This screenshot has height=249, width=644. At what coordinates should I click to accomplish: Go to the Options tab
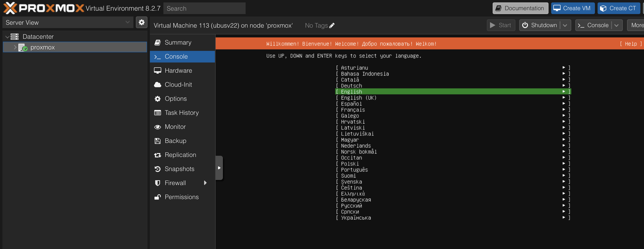coord(183,99)
